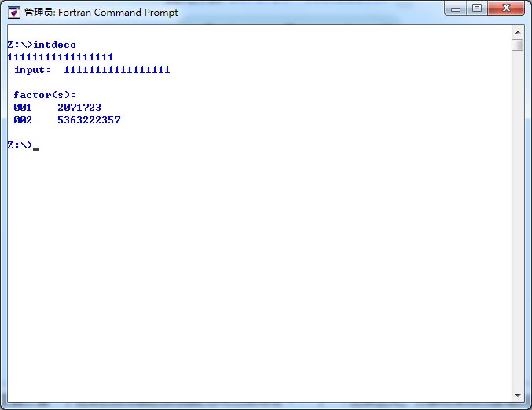
Task: Click the intdeco command text
Action: (x=54, y=45)
